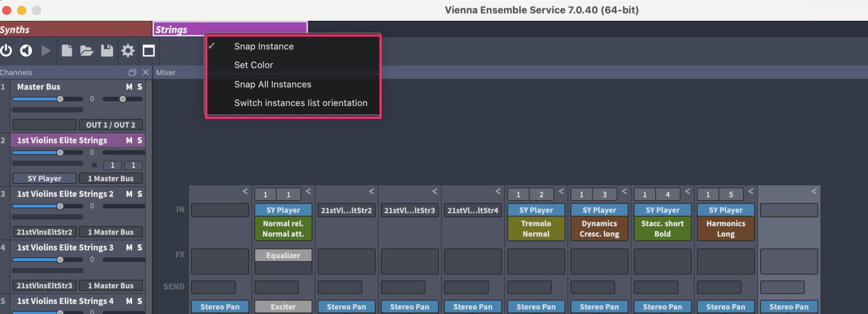Viewport: 868px width, 314px height.
Task: Solo the 1st Violins Elite Strings 3 channel
Action: click(139, 247)
